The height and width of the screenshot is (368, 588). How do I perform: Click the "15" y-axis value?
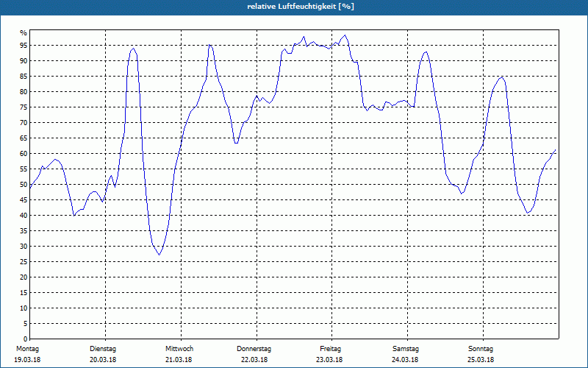pos(24,292)
